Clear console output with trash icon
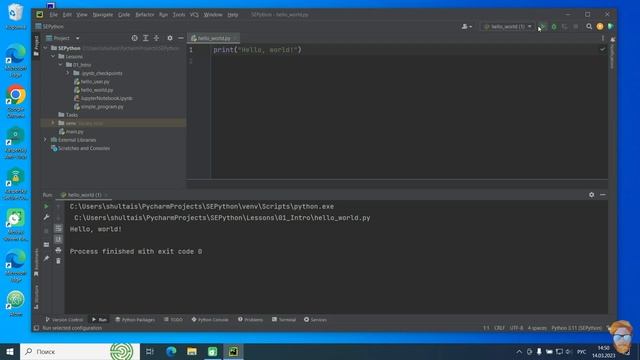 coord(58,261)
